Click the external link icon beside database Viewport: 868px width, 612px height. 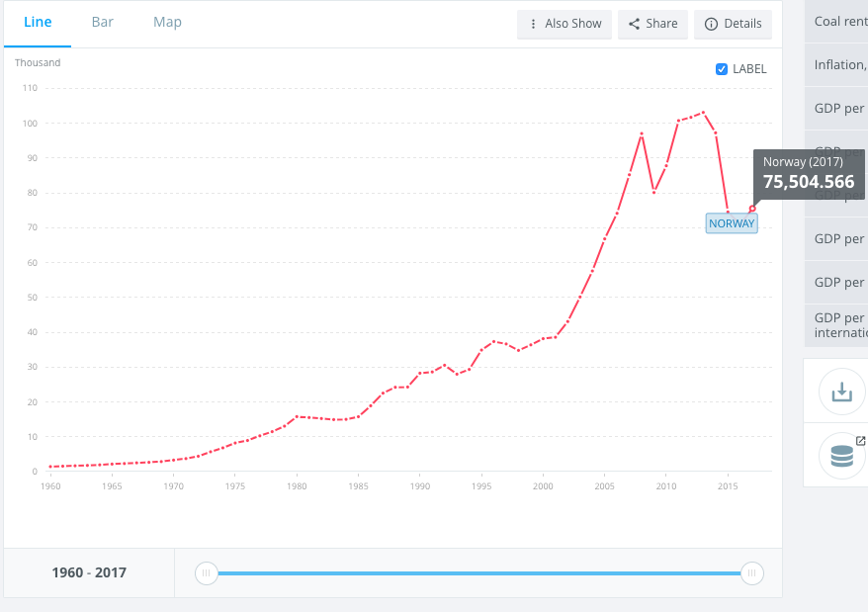click(x=860, y=441)
